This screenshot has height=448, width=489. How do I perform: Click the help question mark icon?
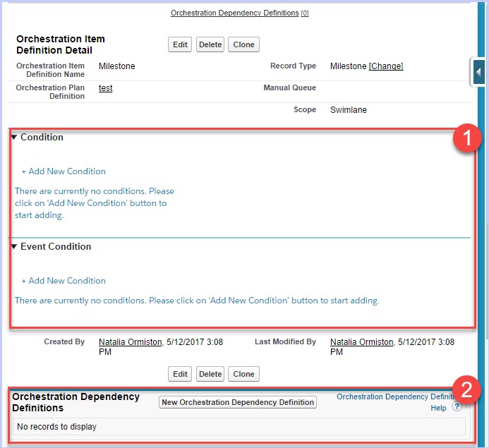point(457,407)
